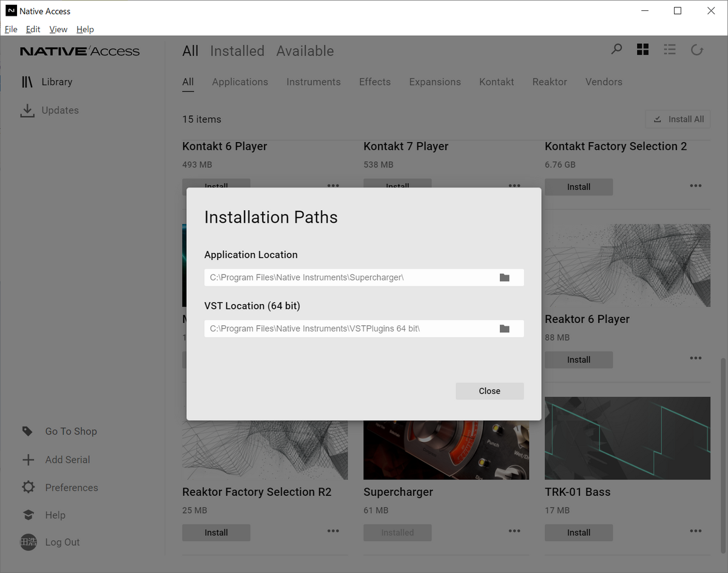The image size is (728, 573).
Task: Switch to Installed products view
Action: coord(237,51)
